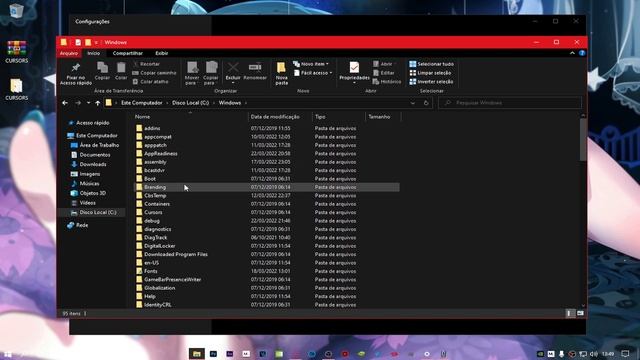Screen dimensions: 640x360
Task: Open the CURSORS archive on desktop
Action: pyautogui.click(x=17, y=52)
